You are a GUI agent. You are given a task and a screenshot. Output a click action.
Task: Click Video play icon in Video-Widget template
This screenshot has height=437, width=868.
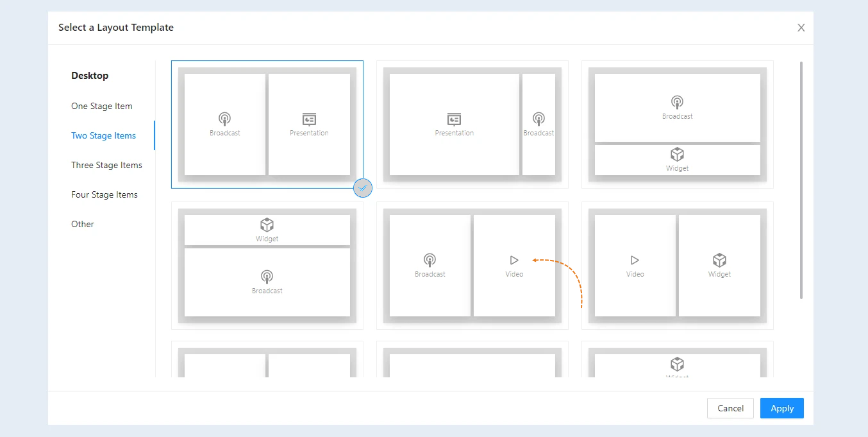pos(635,260)
